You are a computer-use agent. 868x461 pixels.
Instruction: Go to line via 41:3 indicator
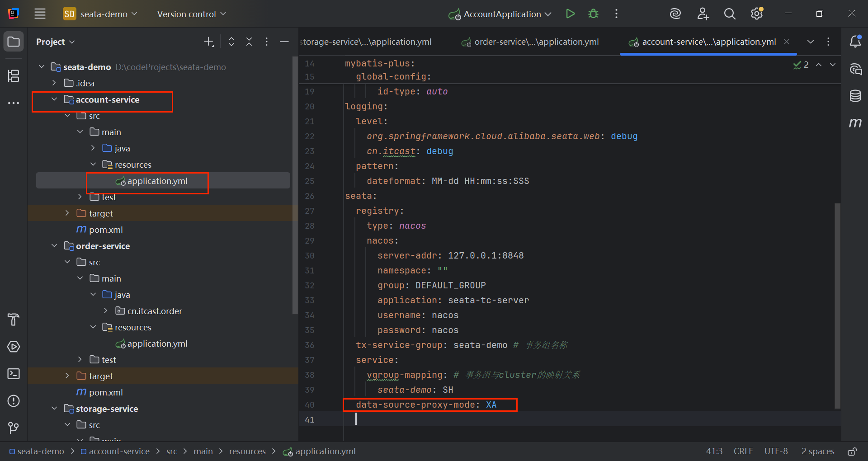click(x=714, y=451)
